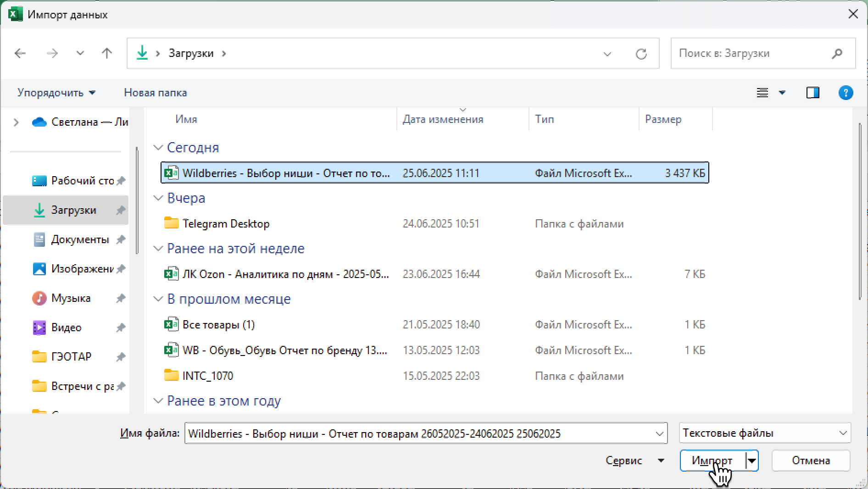Click the Отмена button
868x489 pixels.
[811, 461]
